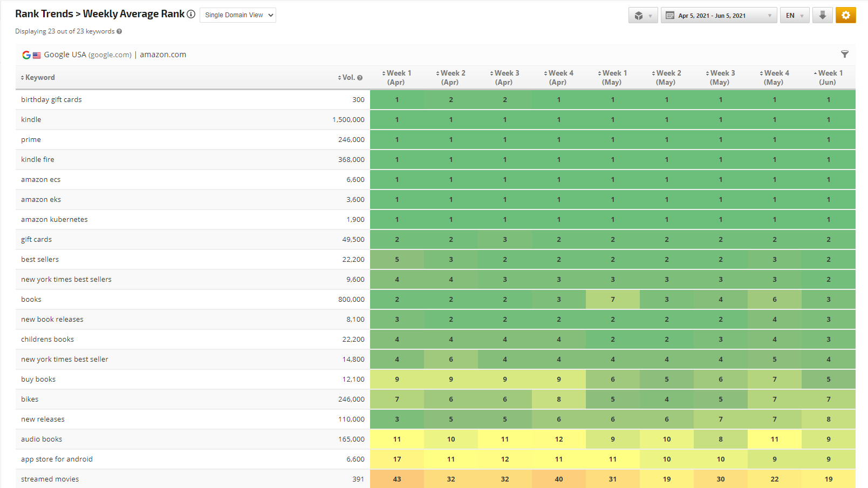Open the EN language dropdown
Image resolution: width=868 pixels, height=488 pixels.
794,16
